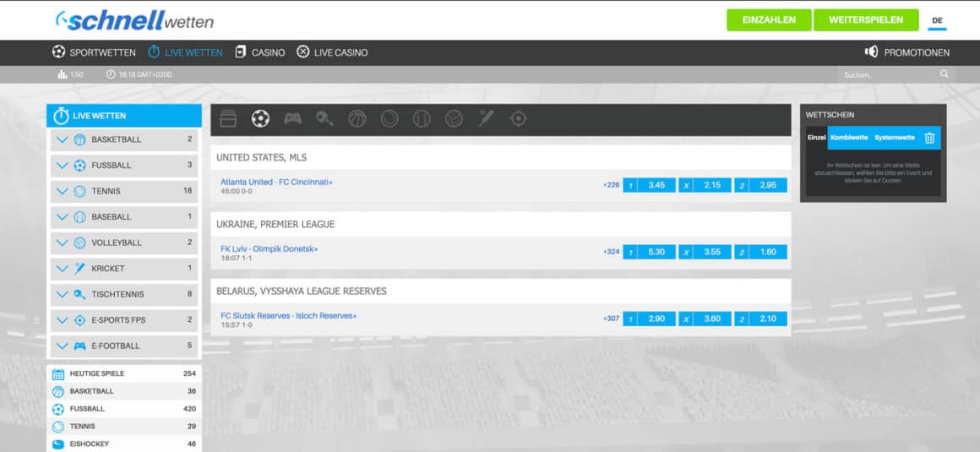
Task: Open the DE language selector
Action: (x=937, y=20)
